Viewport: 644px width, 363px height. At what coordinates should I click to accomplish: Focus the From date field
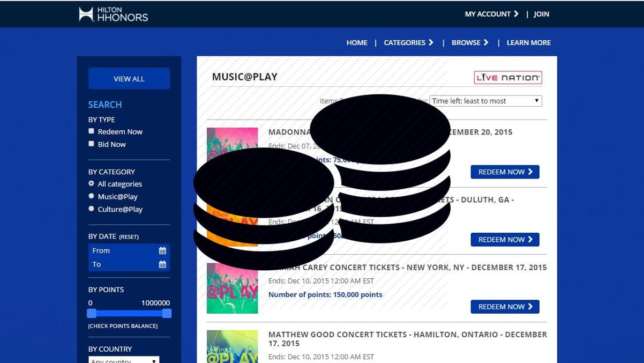pyautogui.click(x=129, y=250)
